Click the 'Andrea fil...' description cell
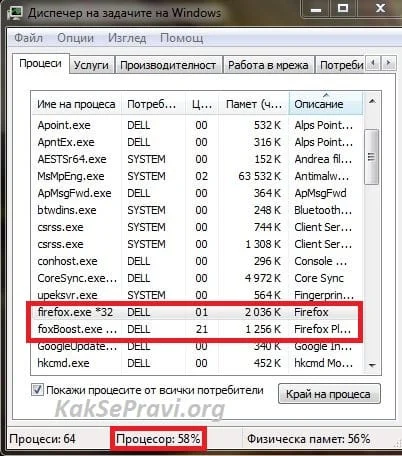Screen dimensions: 402x456 pyautogui.click(x=323, y=159)
